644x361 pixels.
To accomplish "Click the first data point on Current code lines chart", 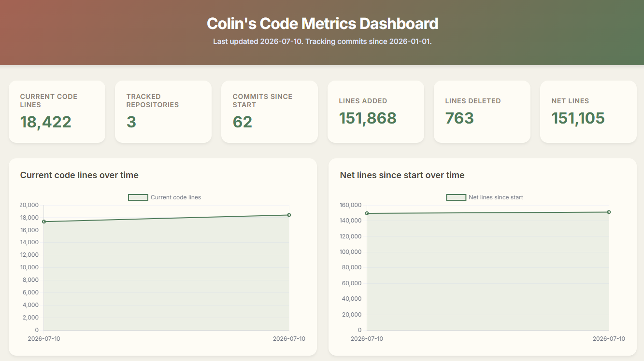I will coord(44,222).
